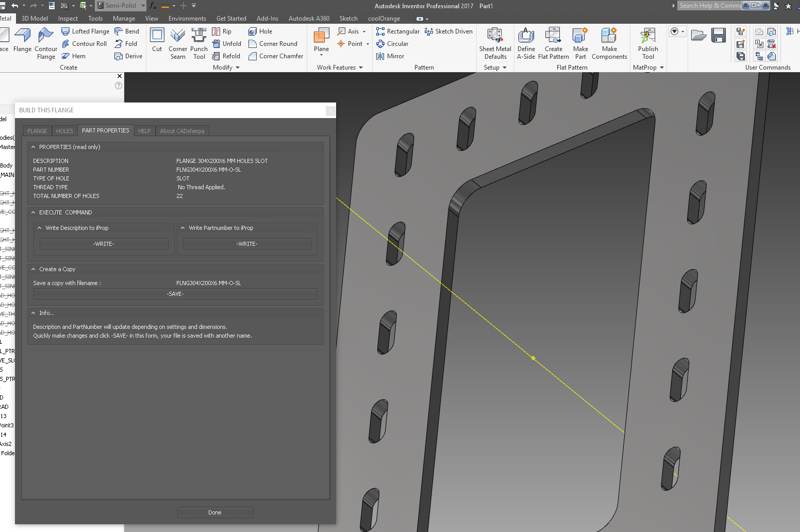The height and width of the screenshot is (532, 800).
Task: Click -WRITE- under Write Partnumber to iProp
Action: [x=247, y=244]
